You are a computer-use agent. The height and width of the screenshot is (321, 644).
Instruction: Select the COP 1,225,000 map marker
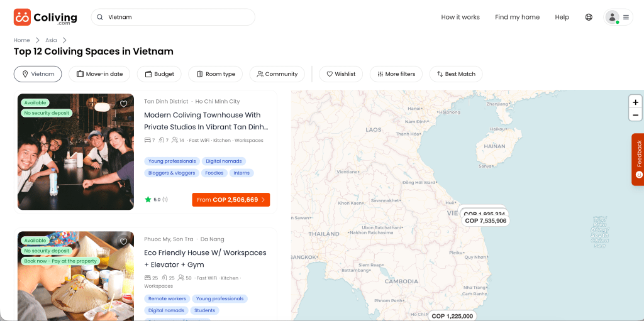pyautogui.click(x=452, y=316)
